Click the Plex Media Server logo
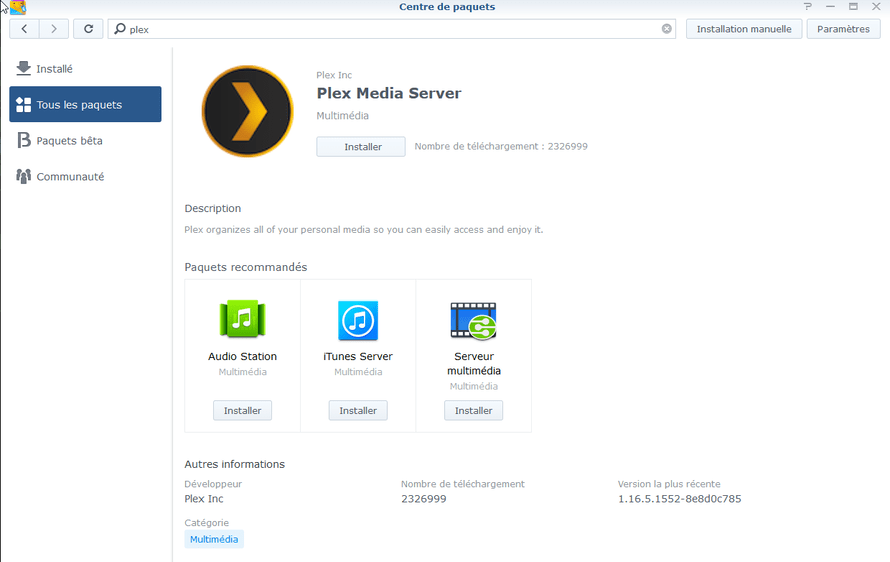The width and height of the screenshot is (890, 562). [x=247, y=111]
